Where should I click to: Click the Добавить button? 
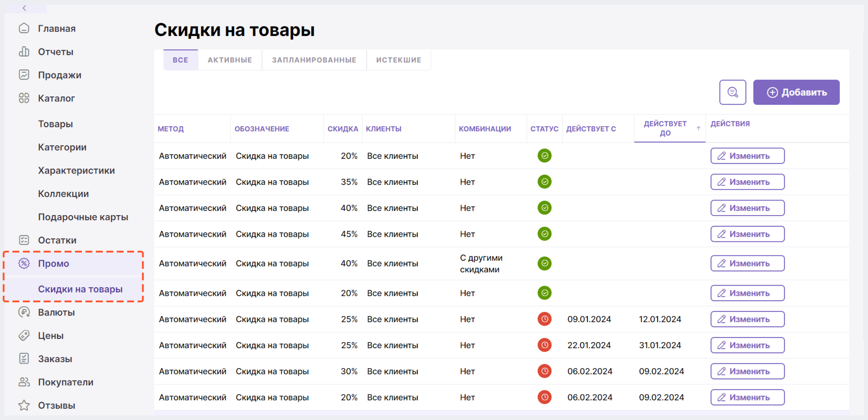click(796, 92)
